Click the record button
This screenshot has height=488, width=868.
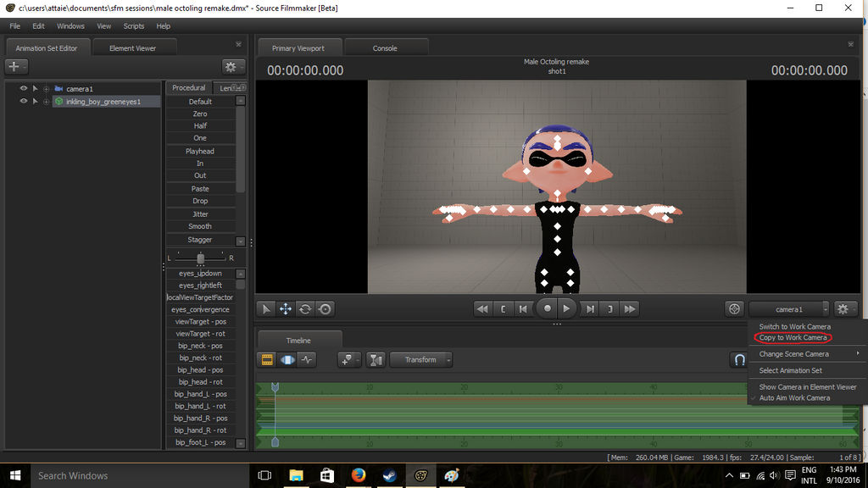(547, 308)
